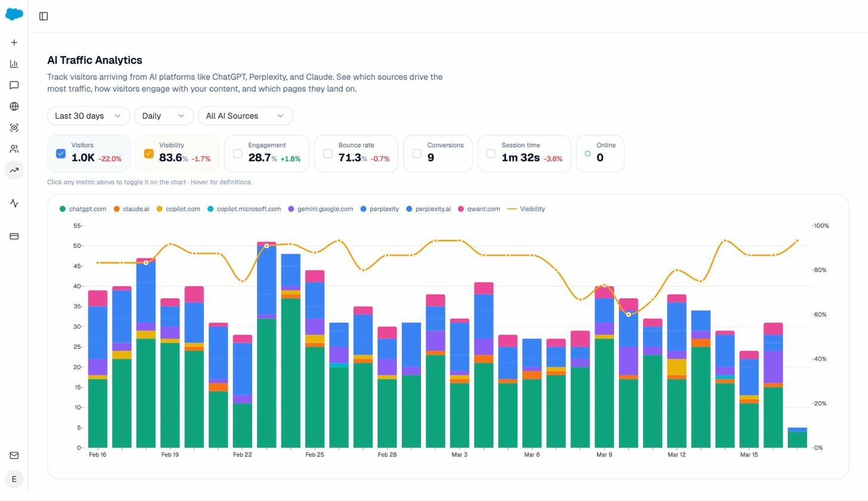Open the analytics bar chart panel
This screenshot has height=501, width=868.
click(14, 63)
